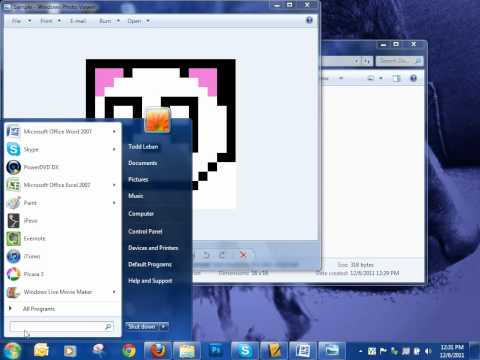Click the Shut down button

142,326
